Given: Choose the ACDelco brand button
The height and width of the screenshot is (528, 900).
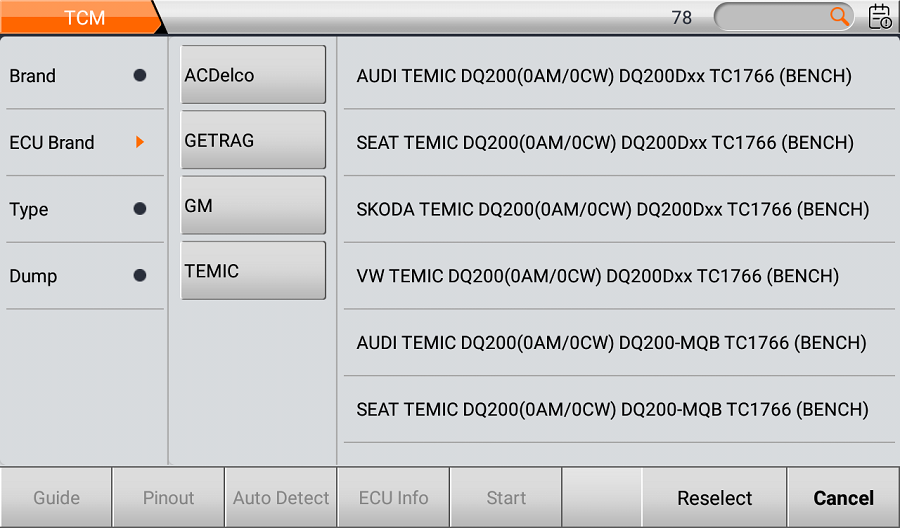Looking at the screenshot, I should point(253,75).
